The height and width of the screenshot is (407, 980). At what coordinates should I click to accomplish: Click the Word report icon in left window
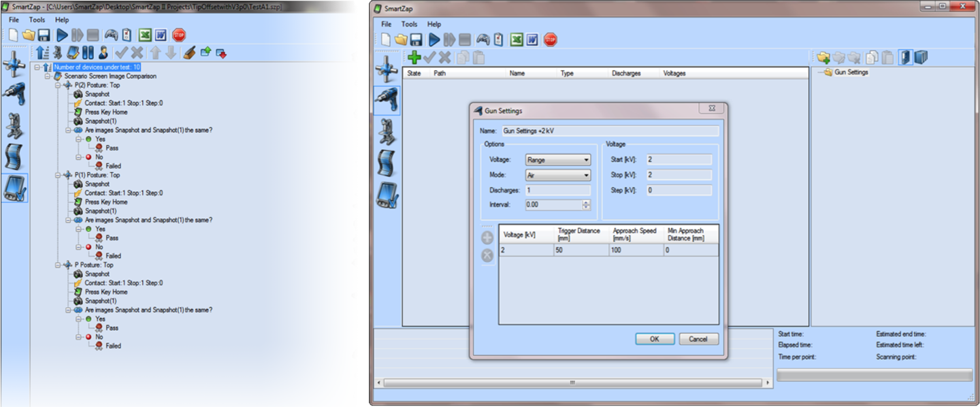pyautogui.click(x=161, y=35)
